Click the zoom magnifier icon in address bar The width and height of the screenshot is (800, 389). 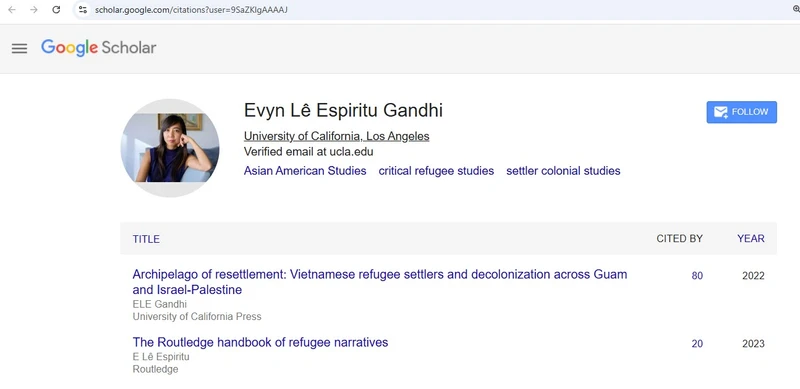pyautogui.click(x=796, y=10)
